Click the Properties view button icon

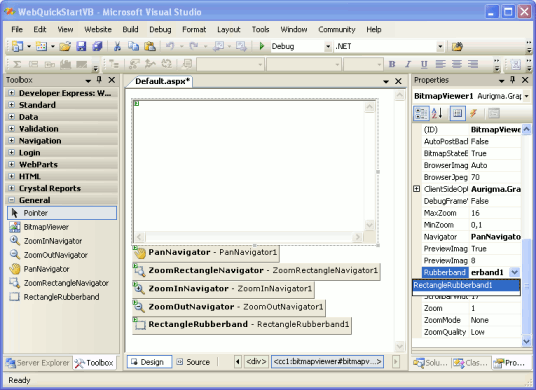tap(457, 113)
